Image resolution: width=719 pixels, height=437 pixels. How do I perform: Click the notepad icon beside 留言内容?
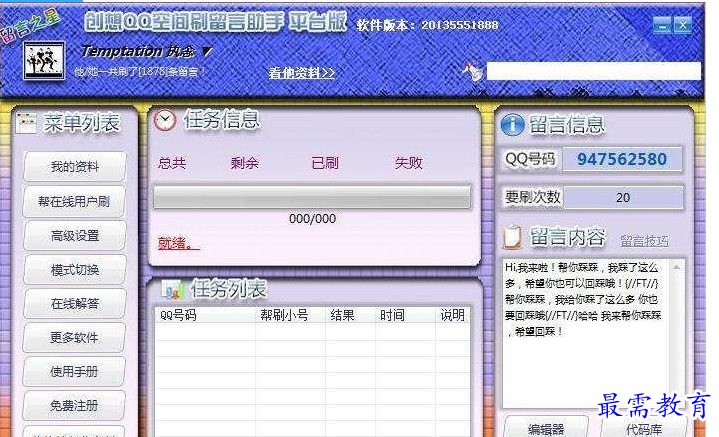[513, 237]
